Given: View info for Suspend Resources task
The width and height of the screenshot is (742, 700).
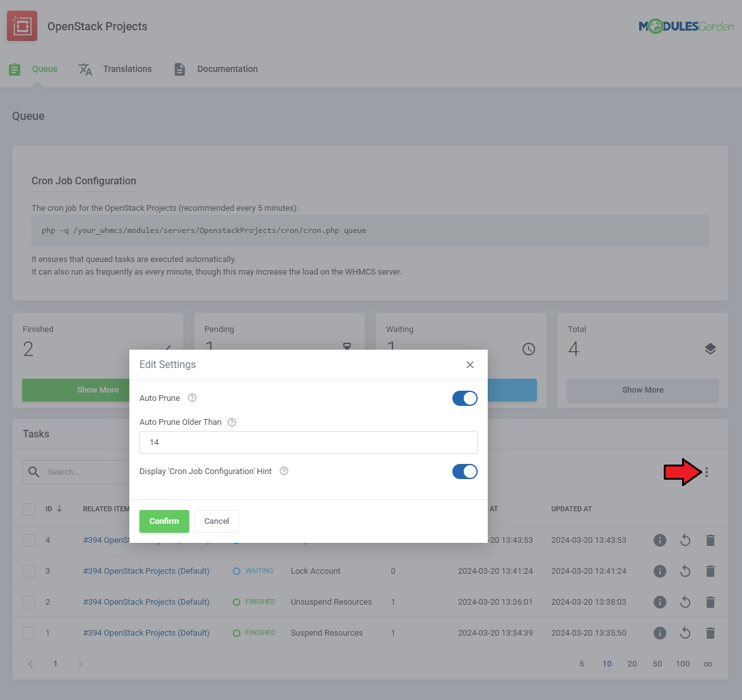Looking at the screenshot, I should click(660, 633).
